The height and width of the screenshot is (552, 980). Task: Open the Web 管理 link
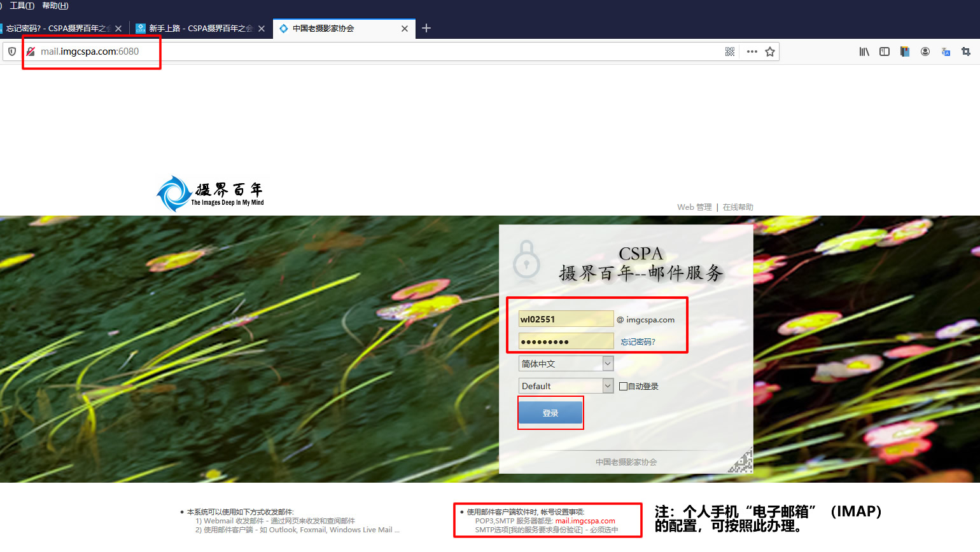tap(694, 207)
